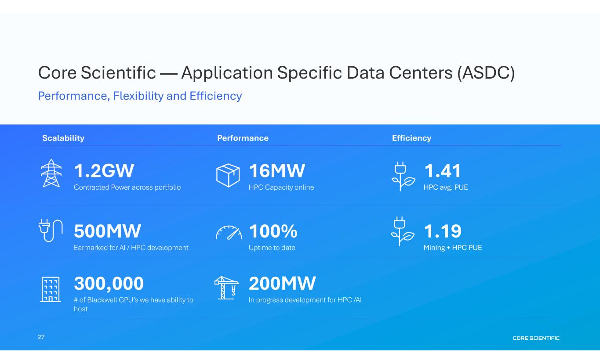
Task: Click the transmission tower icon beside 1.2GW
Action: [51, 173]
